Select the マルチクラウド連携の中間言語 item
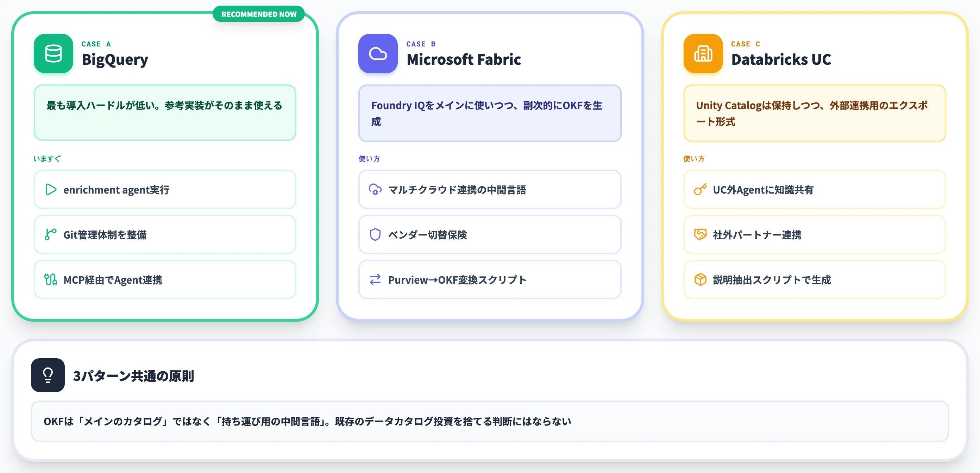Viewport: 980px width, 473px height. [x=490, y=189]
